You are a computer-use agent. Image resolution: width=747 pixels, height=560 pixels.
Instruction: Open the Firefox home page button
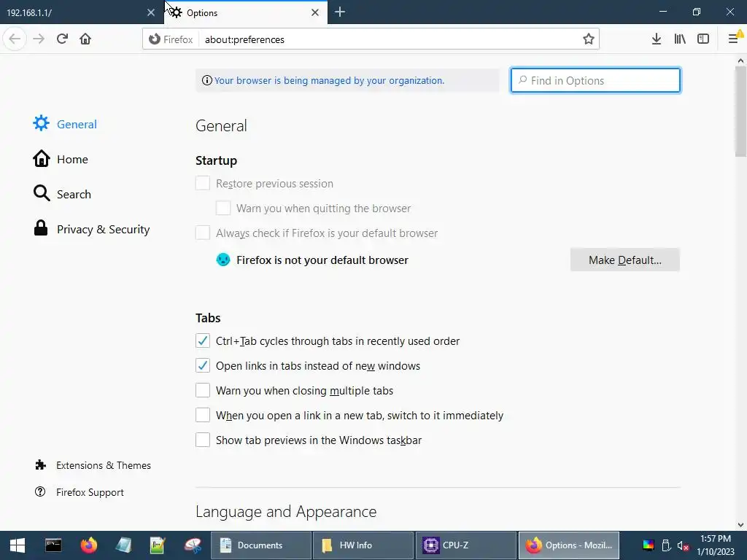click(85, 39)
